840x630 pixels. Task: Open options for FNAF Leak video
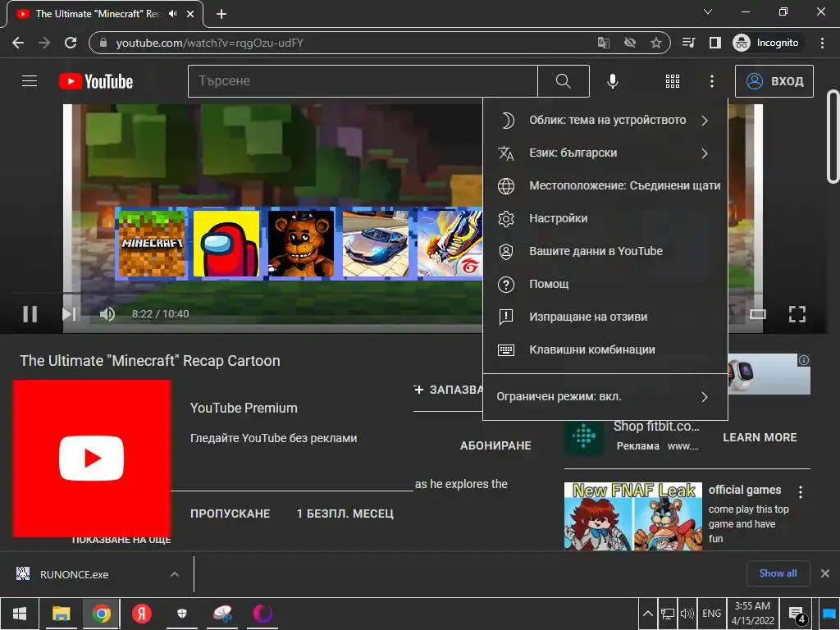coord(801,492)
